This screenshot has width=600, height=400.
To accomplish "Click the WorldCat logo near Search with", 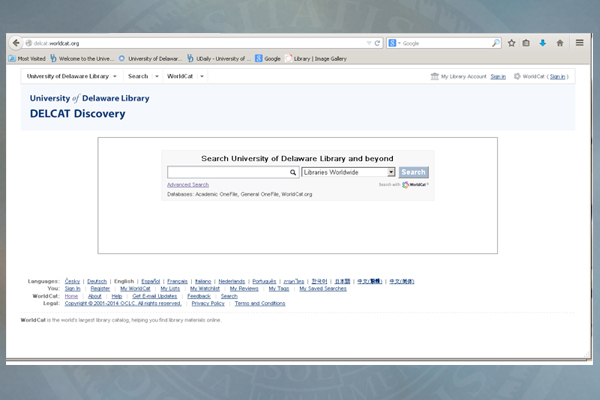I will click(x=415, y=185).
